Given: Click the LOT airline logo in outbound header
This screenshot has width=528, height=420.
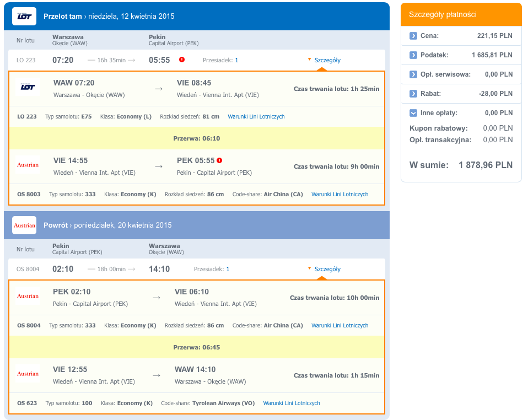Looking at the screenshot, I should (24, 16).
